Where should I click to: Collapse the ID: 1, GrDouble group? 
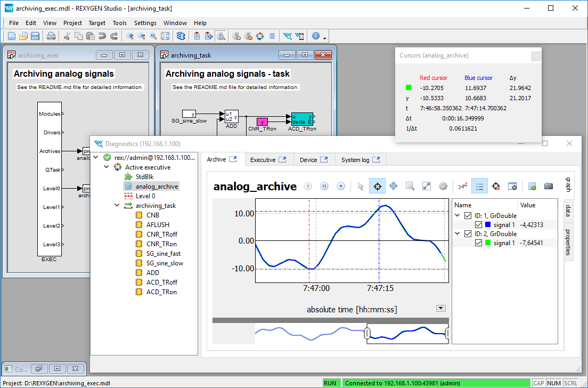click(458, 215)
